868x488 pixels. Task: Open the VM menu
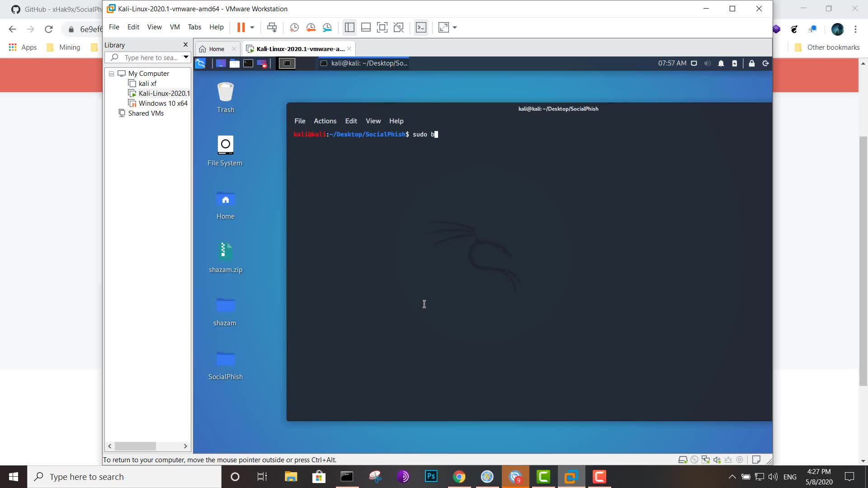click(x=175, y=27)
